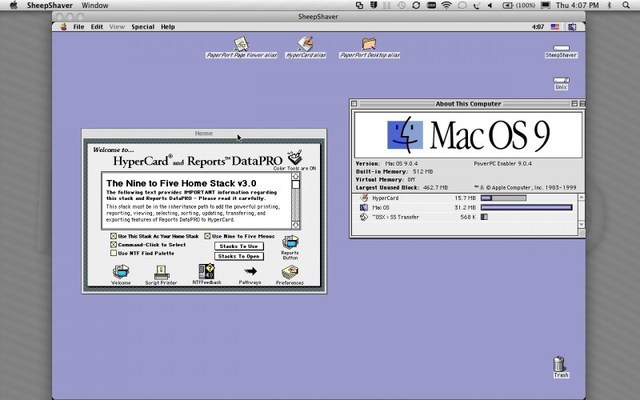640x400 pixels.
Task: Click the OSX SS Transfer row icon
Action: click(364, 217)
